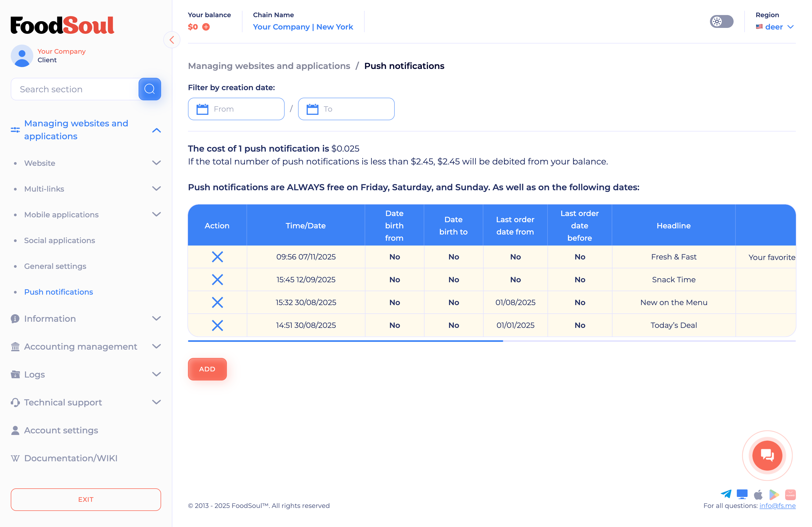Expand the Accounting management section
This screenshot has height=527, width=812.
(x=156, y=346)
